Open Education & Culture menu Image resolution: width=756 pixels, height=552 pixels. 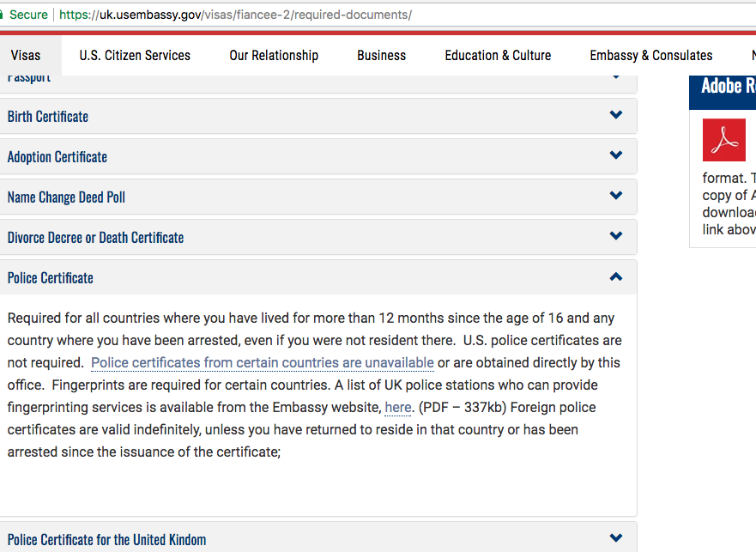click(498, 56)
